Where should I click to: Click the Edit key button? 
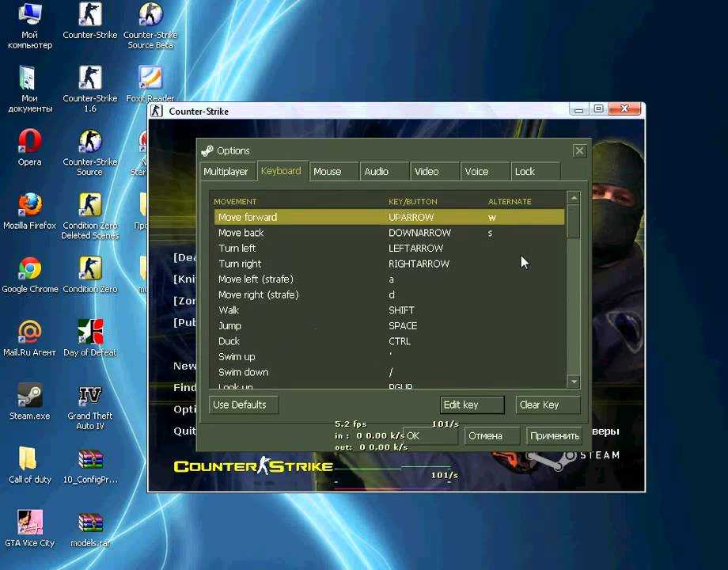tap(472, 405)
